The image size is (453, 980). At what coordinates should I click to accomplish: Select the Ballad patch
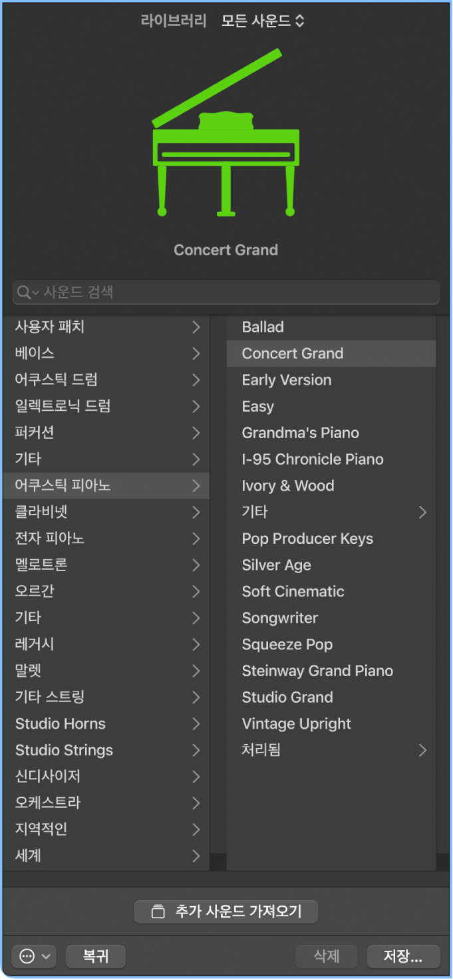[x=331, y=327]
